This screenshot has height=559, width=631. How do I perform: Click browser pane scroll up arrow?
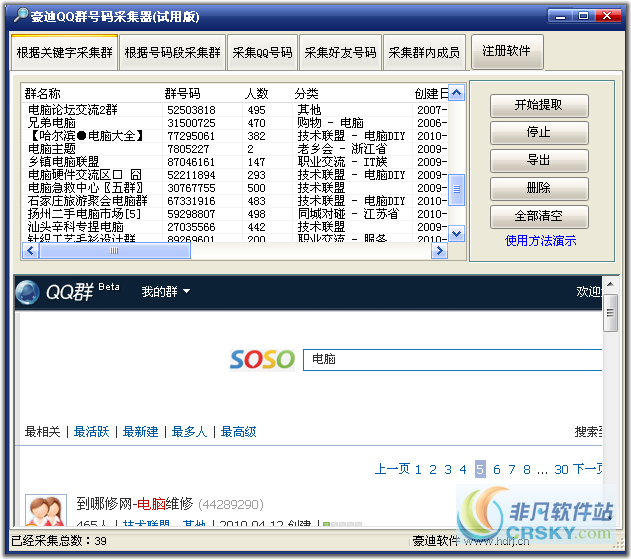click(x=610, y=285)
